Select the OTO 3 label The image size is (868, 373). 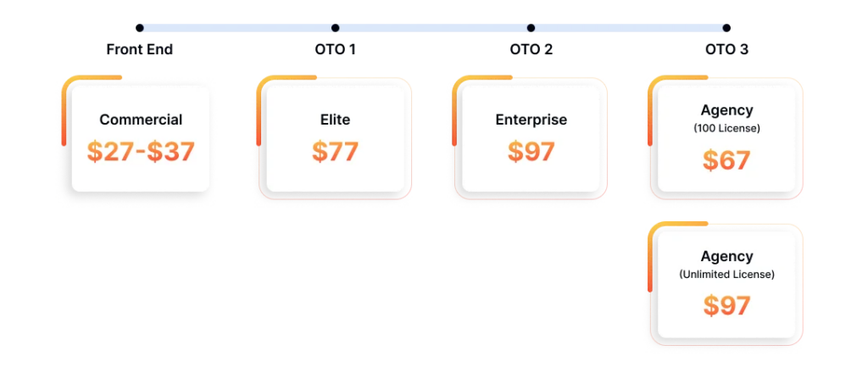[x=726, y=49]
